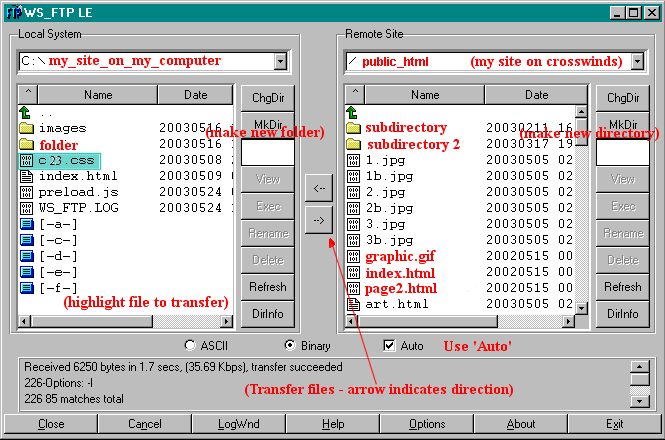Click the index.html document icon in local list
Screen dimensions: 665x440
click(26, 177)
